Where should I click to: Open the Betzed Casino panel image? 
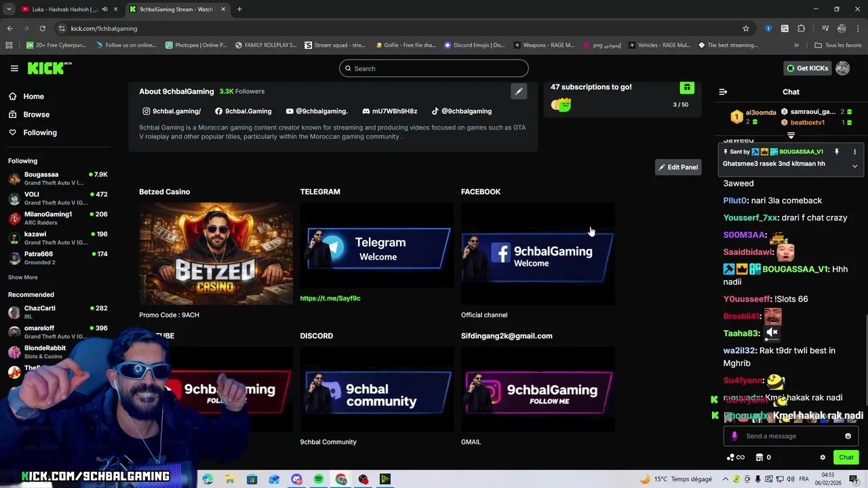click(x=216, y=253)
